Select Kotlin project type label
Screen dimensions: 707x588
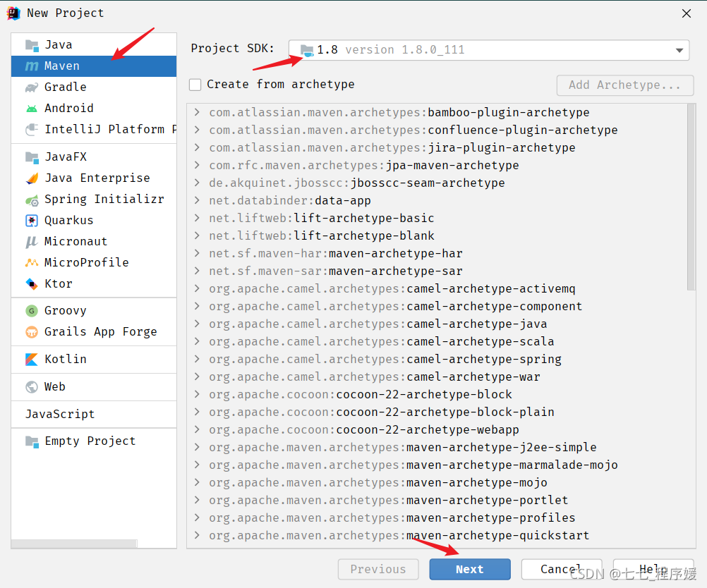click(66, 359)
